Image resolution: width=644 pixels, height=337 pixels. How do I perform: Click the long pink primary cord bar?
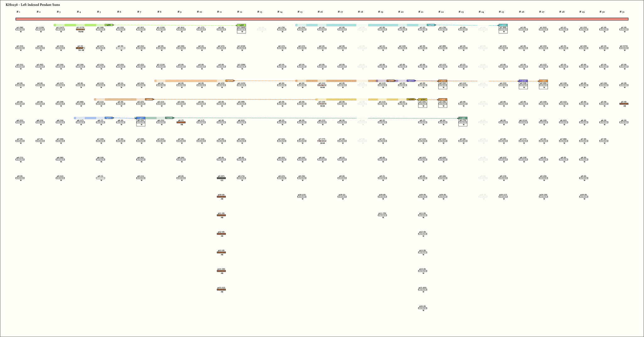click(x=322, y=19)
